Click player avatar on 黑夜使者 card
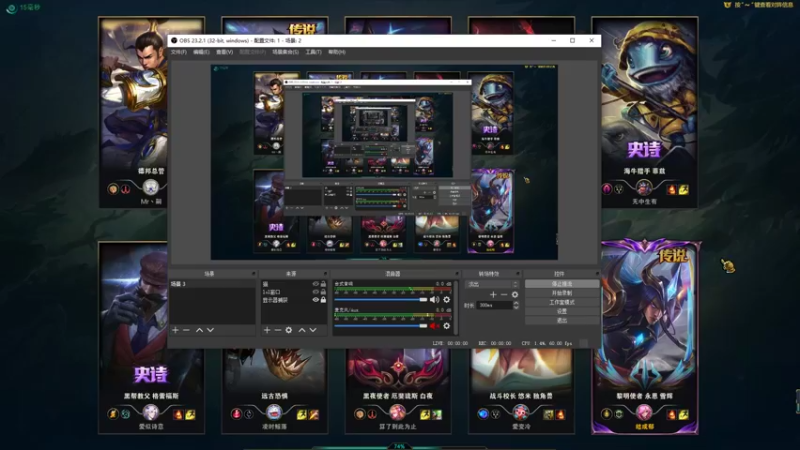 click(x=397, y=412)
